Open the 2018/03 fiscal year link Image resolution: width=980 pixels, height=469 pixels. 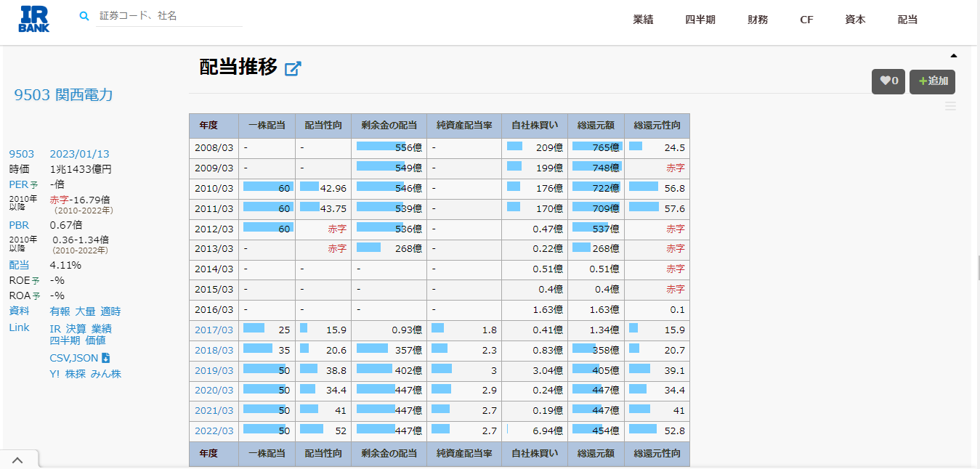click(x=214, y=350)
